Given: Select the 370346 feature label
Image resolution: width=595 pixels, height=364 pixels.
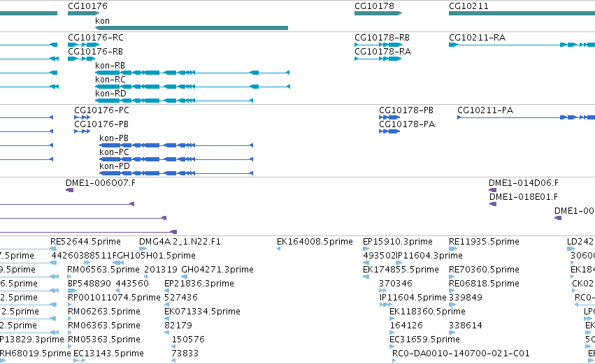Looking at the screenshot, I should click(396, 284).
